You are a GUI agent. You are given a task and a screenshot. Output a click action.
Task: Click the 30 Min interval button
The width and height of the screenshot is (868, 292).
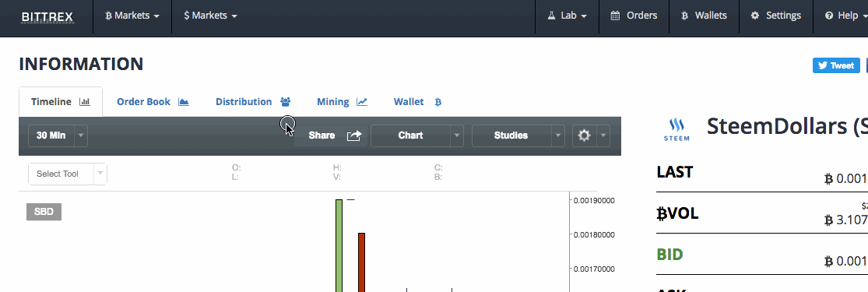pos(51,135)
